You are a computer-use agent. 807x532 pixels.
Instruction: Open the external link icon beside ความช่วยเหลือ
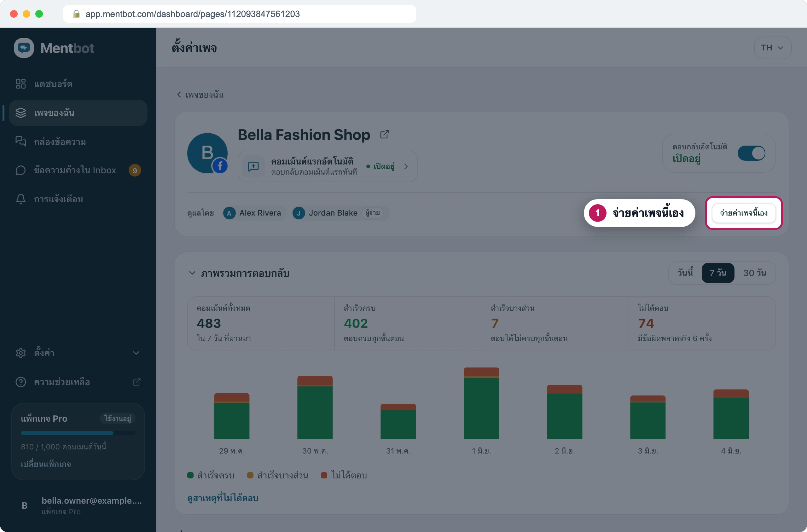(136, 382)
